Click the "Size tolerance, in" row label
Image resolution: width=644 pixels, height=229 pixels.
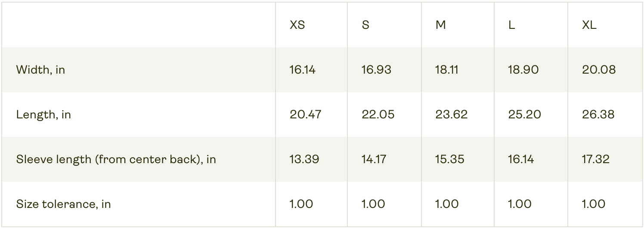[x=63, y=204]
